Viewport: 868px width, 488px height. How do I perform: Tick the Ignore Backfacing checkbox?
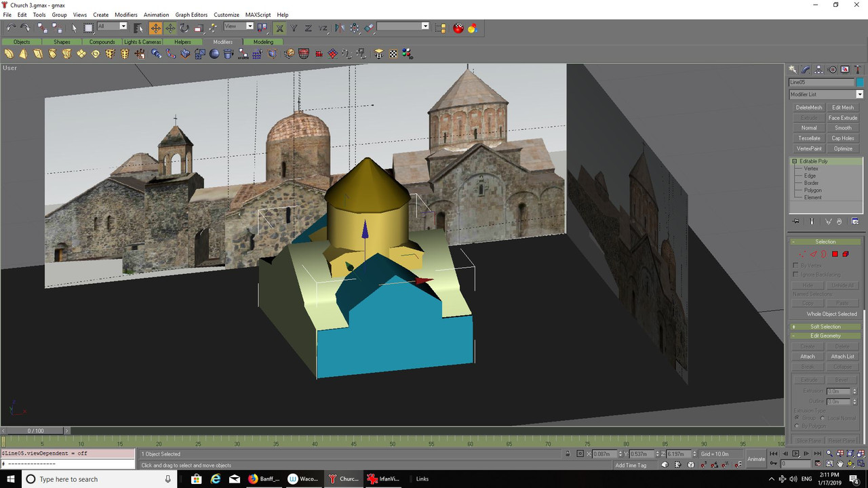tap(796, 274)
